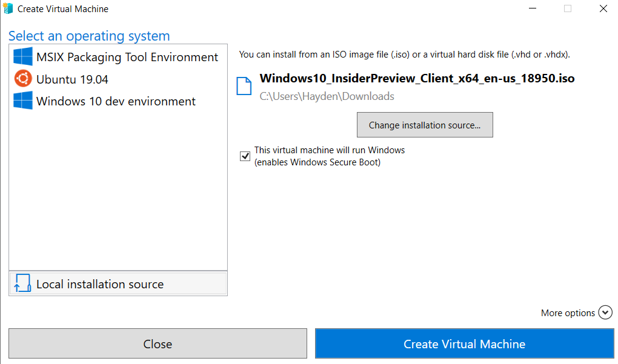This screenshot has height=364, width=618.
Task: Click the circled chevron next to More options
Action: 605,313
